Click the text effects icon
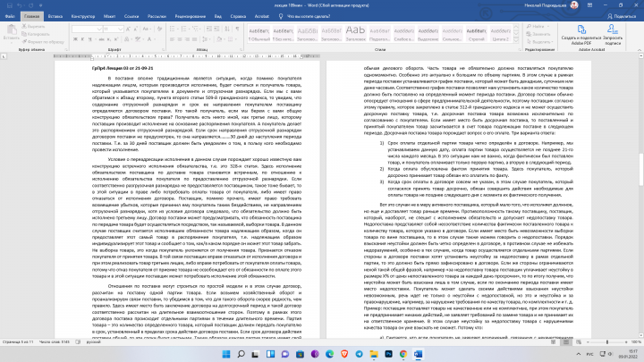The height and width of the screenshot is (362, 644). click(x=127, y=39)
